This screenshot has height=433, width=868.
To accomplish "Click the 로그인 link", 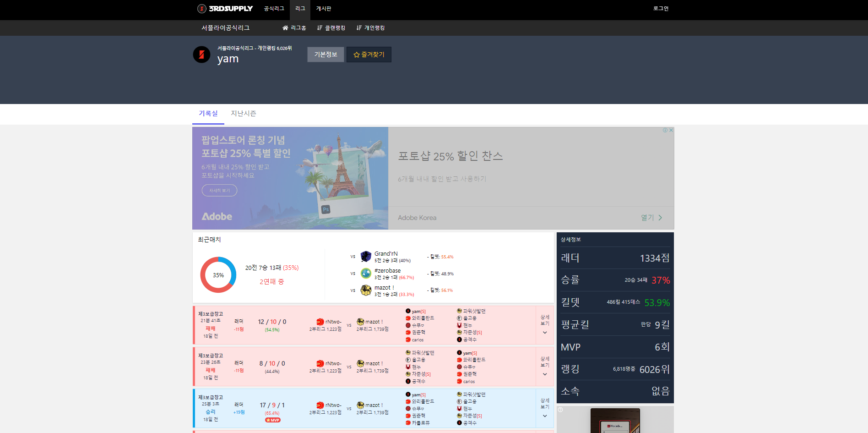I will (661, 9).
